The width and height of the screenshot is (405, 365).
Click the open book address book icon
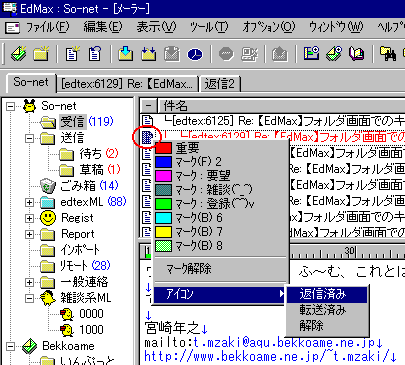click(x=357, y=53)
